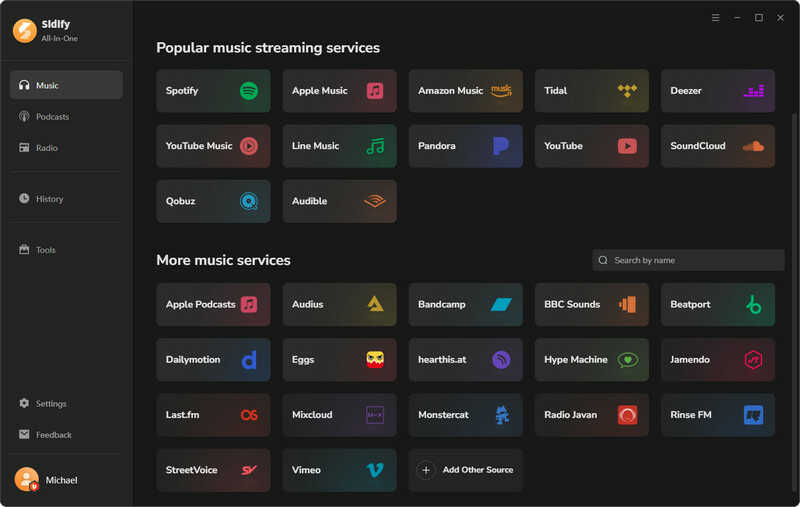Open the hamburger menu in title bar
Viewport: 800px width, 507px height.
pos(716,18)
